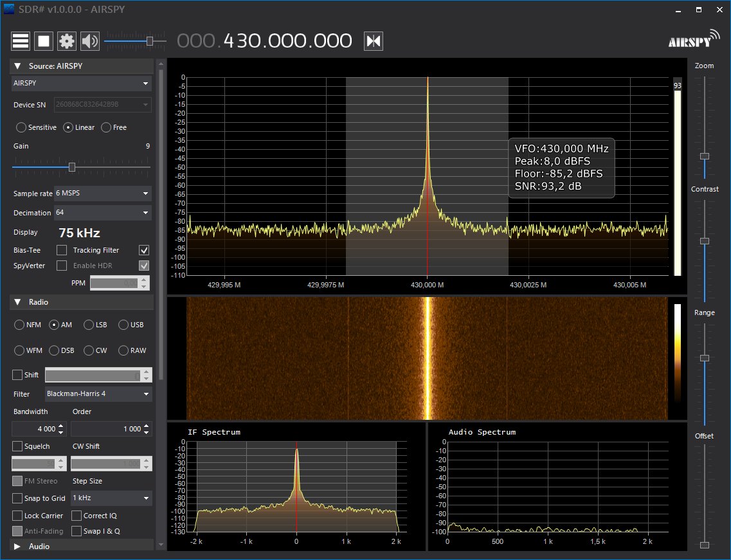Open the Decimation 64 dropdown

[x=103, y=213]
